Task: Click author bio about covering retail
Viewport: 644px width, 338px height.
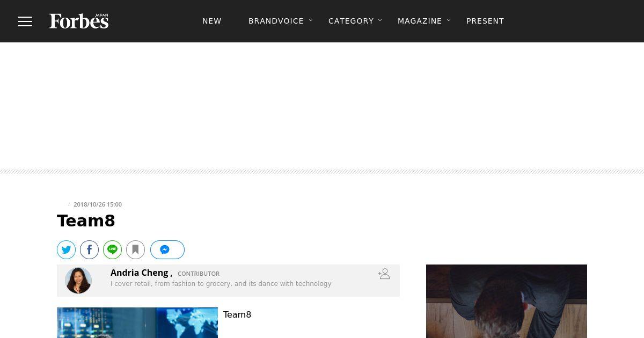Action: pos(221,284)
